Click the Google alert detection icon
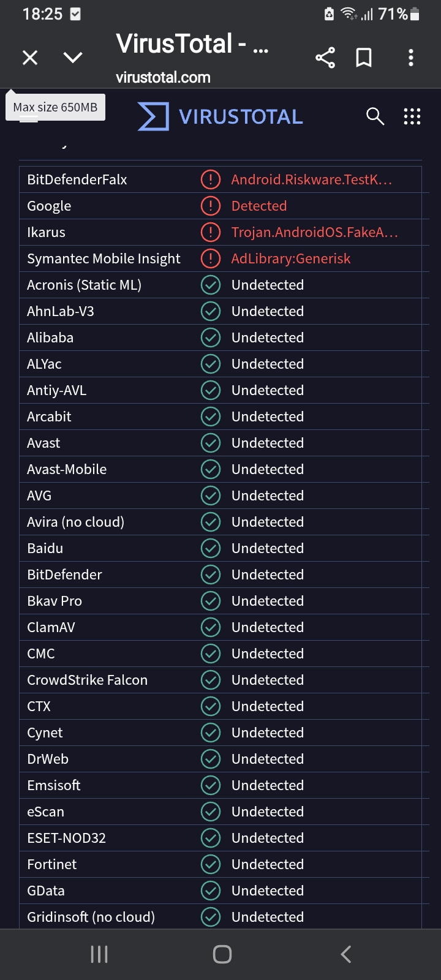 (x=211, y=206)
